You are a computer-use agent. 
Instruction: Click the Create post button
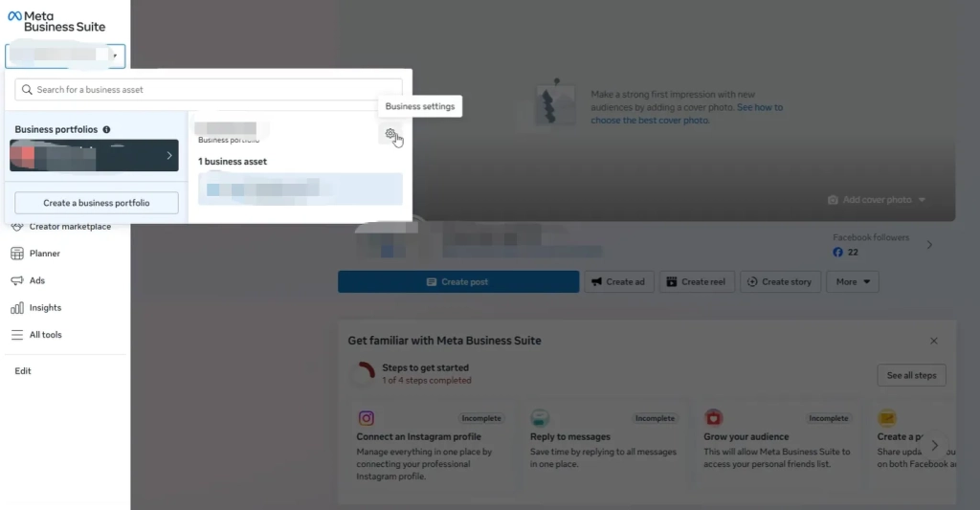point(458,282)
